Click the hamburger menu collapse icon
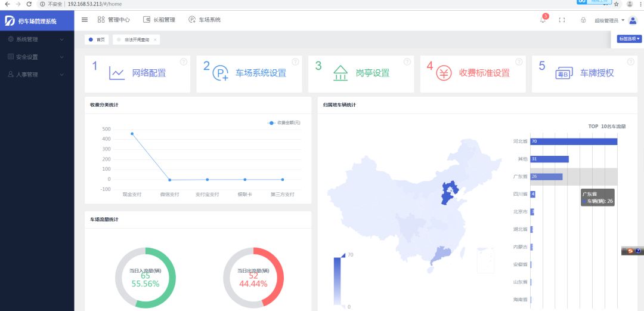The width and height of the screenshot is (644, 311). coord(85,20)
